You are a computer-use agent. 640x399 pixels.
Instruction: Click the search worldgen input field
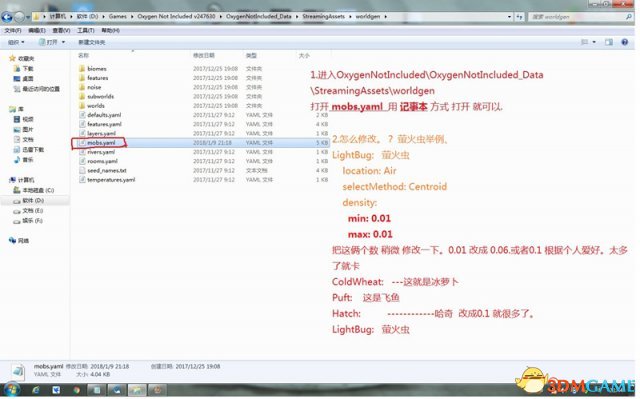pyautogui.click(x=577, y=17)
